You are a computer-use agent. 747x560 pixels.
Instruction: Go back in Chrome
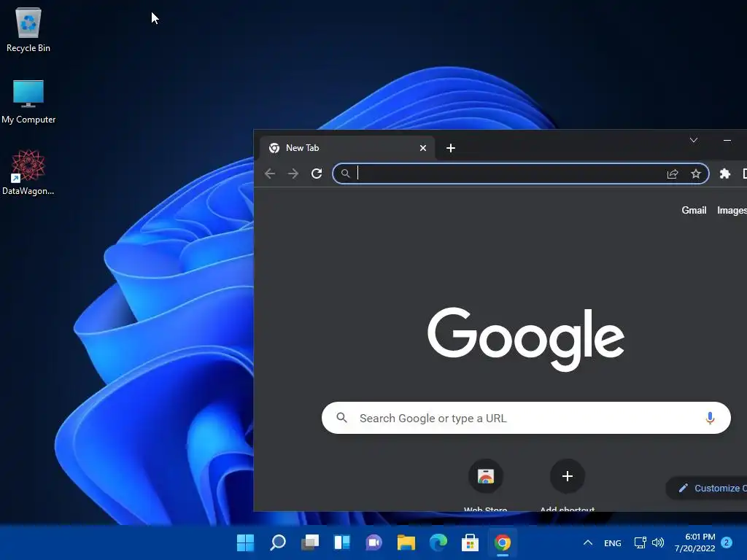(x=270, y=174)
